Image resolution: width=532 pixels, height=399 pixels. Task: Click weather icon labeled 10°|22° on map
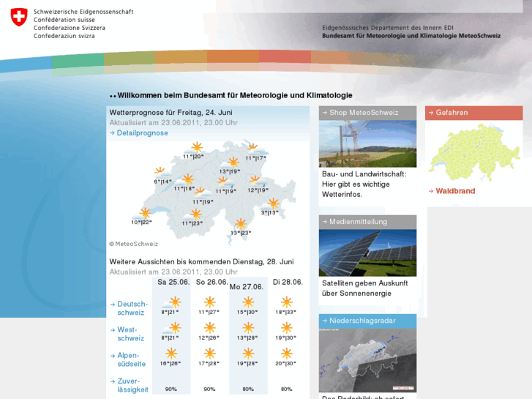tap(142, 214)
